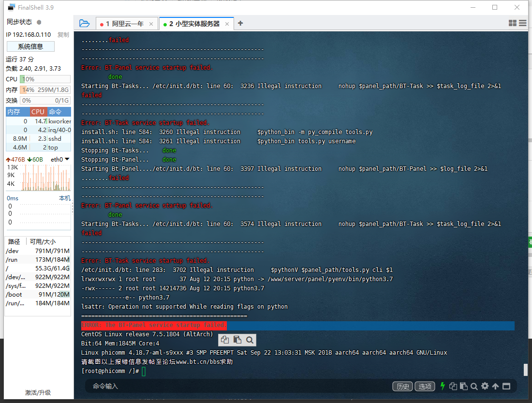Open search using the bottom bar magnifier icon
532x403 pixels.
474,386
